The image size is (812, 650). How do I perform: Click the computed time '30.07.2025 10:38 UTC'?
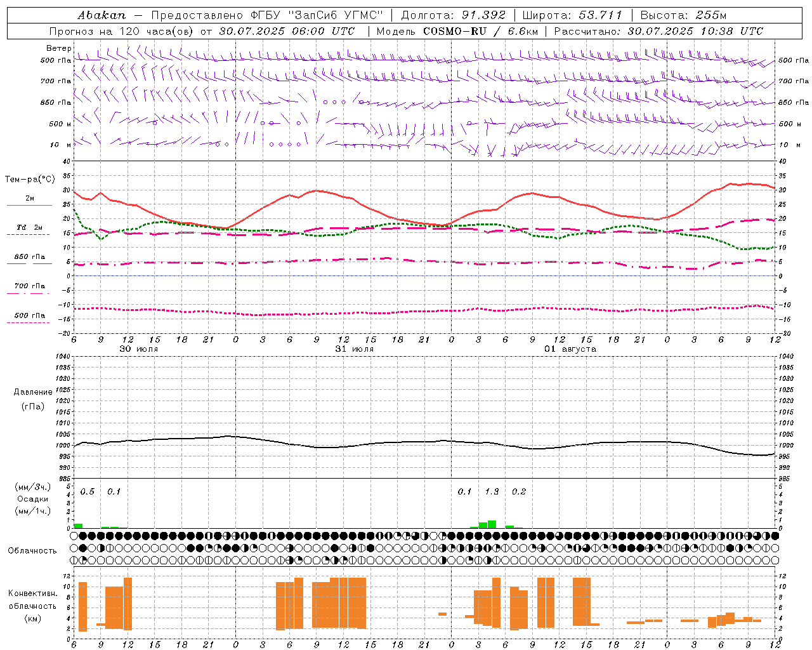pos(695,31)
